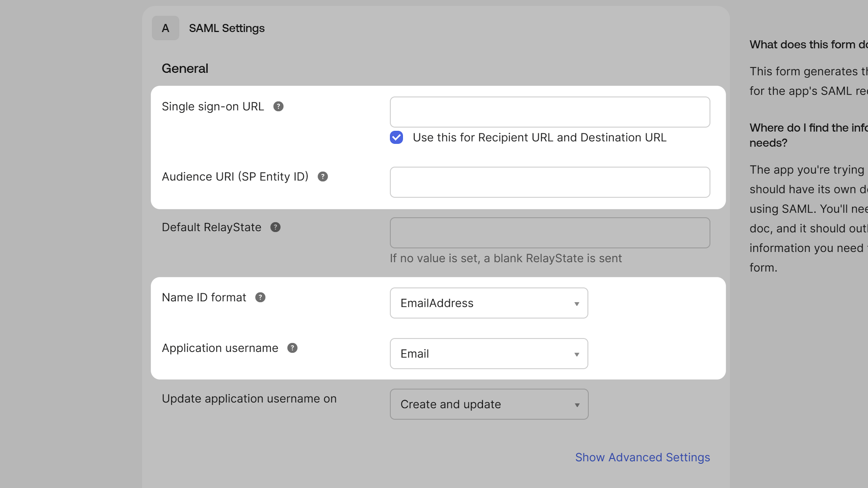Image resolution: width=868 pixels, height=488 pixels.
Task: Open help icon beside Name ID format
Action: tap(260, 297)
